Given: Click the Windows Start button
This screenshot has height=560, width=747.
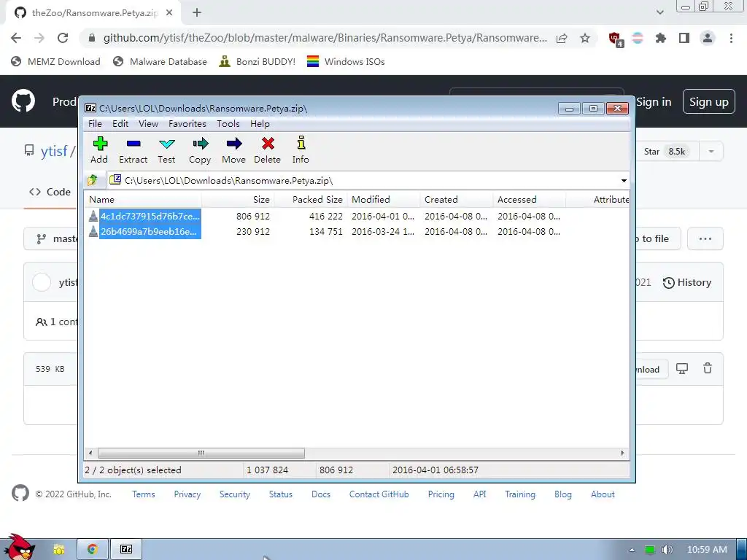Looking at the screenshot, I should pos(19,548).
